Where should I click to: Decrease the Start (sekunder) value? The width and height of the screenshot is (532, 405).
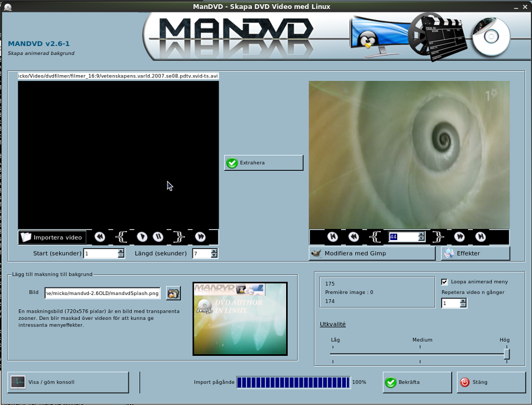121,255
